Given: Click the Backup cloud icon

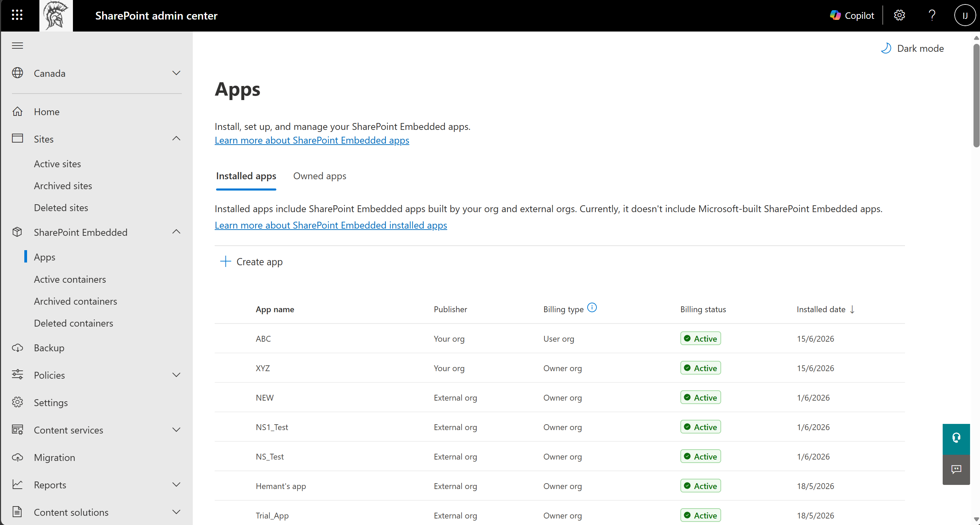Looking at the screenshot, I should 17,347.
